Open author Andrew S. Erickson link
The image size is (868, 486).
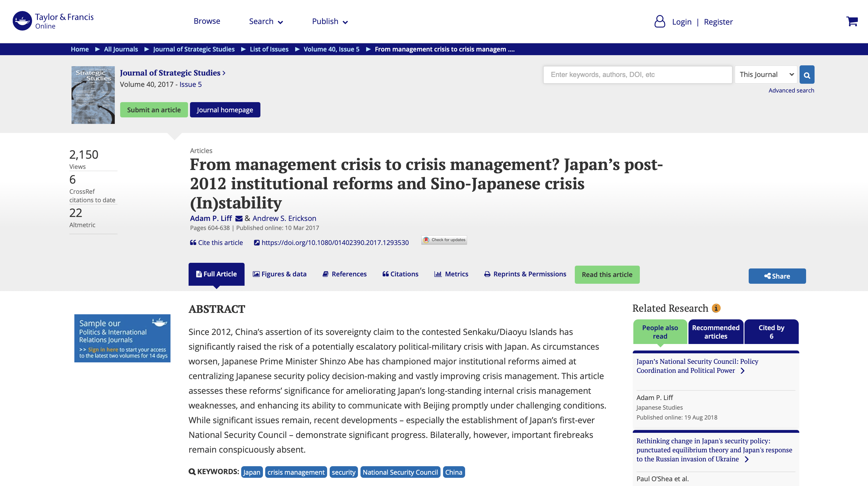tap(284, 218)
